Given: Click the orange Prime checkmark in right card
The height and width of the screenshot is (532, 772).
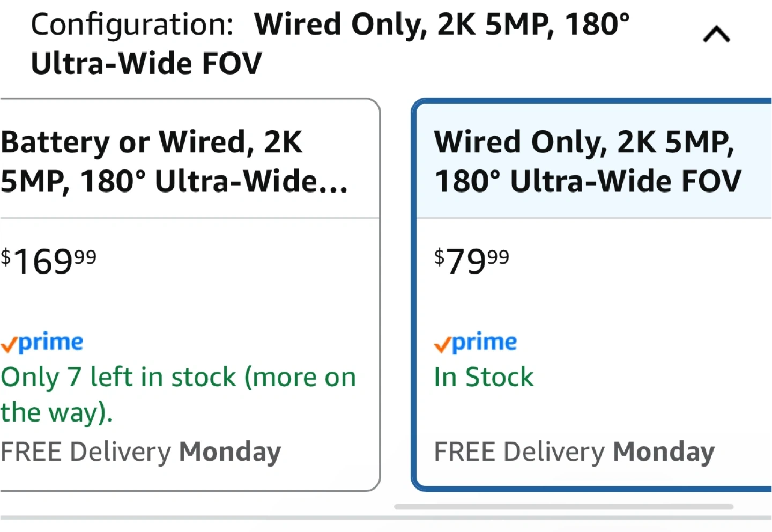Looking at the screenshot, I should click(x=442, y=345).
